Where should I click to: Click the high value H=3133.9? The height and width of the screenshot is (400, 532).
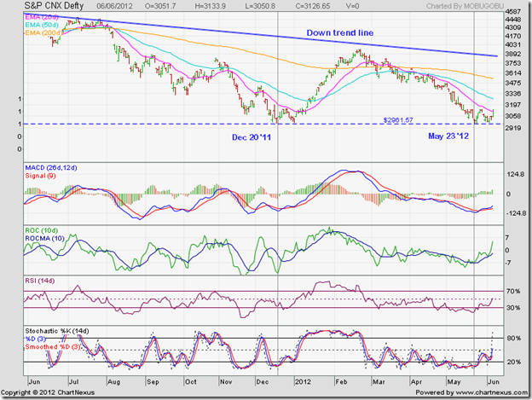[210, 6]
